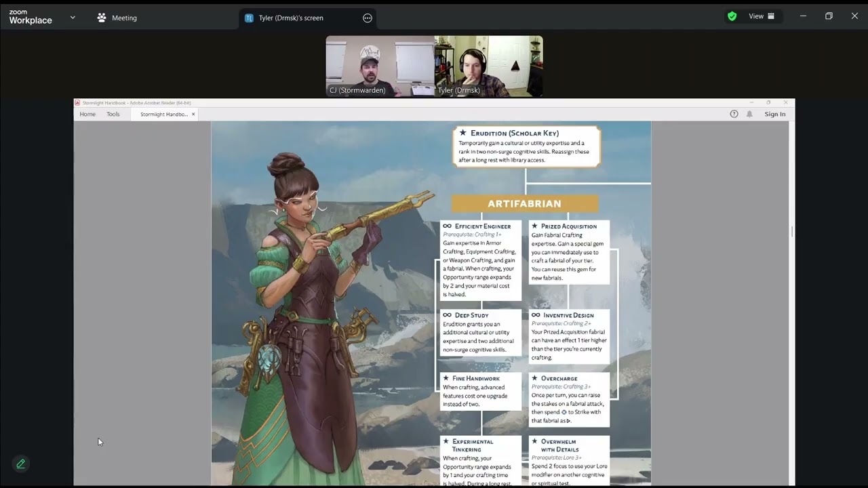868x488 pixels.
Task: Click the Deep Study talent heading
Action: pos(472,315)
